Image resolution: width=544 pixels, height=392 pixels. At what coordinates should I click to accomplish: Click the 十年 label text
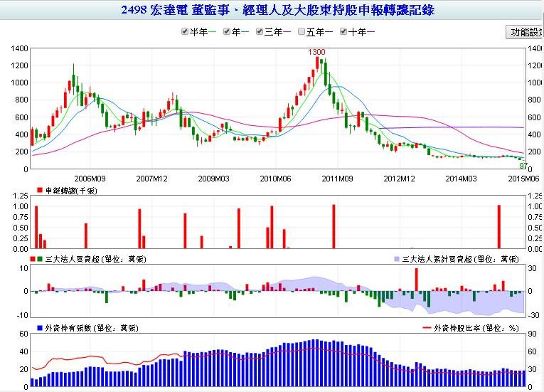358,32
